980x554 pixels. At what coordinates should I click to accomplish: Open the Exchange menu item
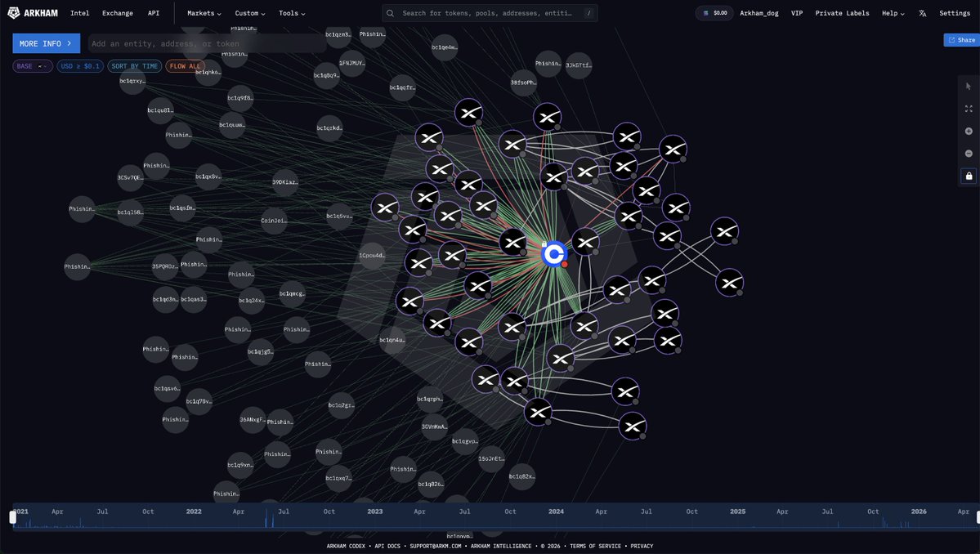click(x=118, y=13)
